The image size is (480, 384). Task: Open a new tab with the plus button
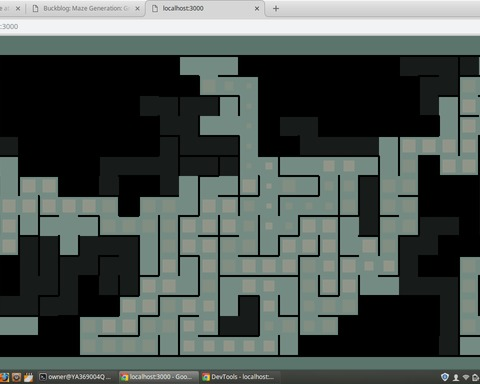click(x=276, y=9)
